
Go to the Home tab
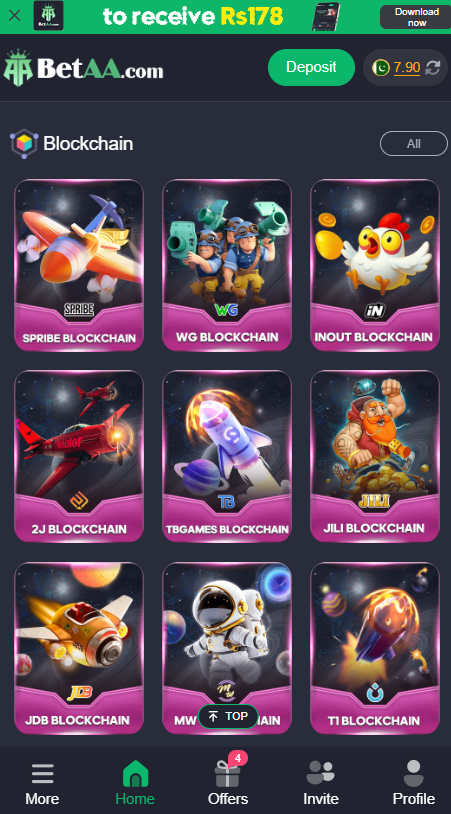[x=135, y=783]
